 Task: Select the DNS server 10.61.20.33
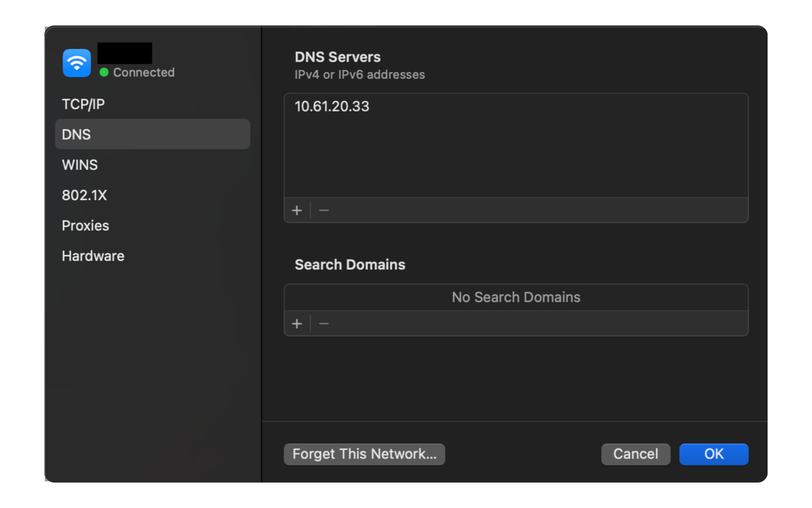point(332,106)
